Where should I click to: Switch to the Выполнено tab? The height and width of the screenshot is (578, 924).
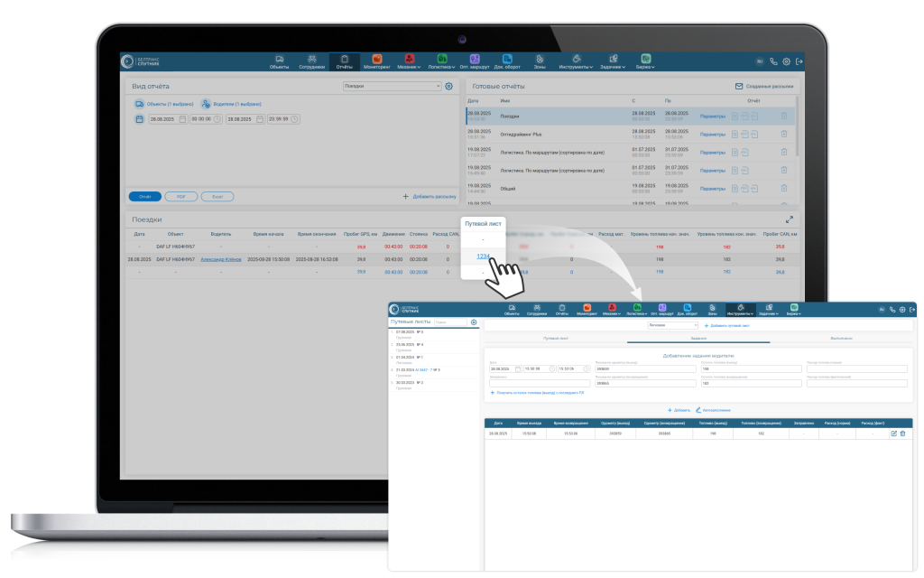pyautogui.click(x=841, y=338)
